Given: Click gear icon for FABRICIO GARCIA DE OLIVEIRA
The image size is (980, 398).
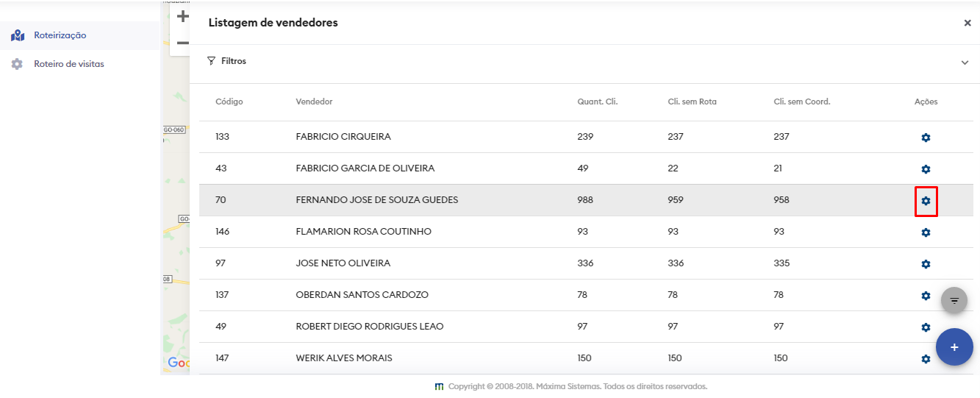Looking at the screenshot, I should pos(926,169).
